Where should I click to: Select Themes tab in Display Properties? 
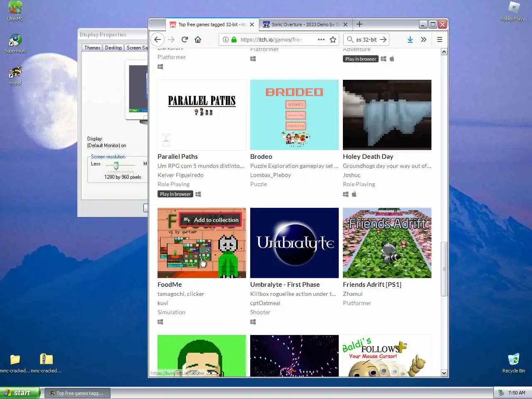92,48
